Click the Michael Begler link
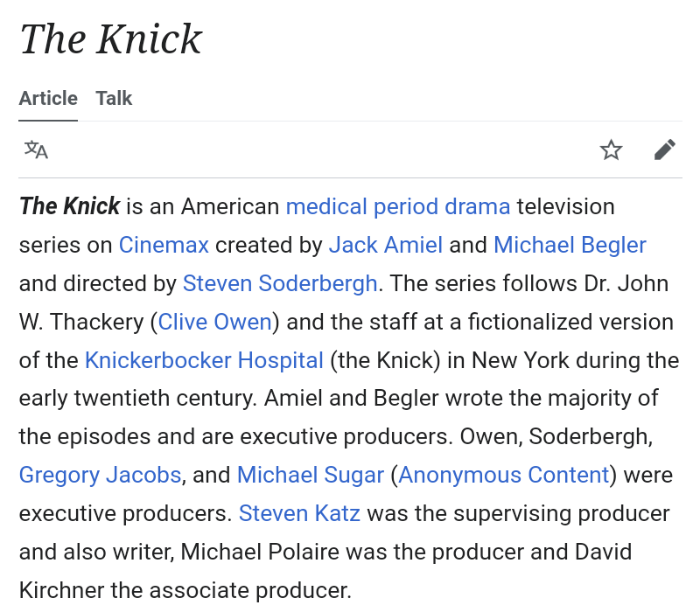This screenshot has width=700, height=612. coord(570,245)
